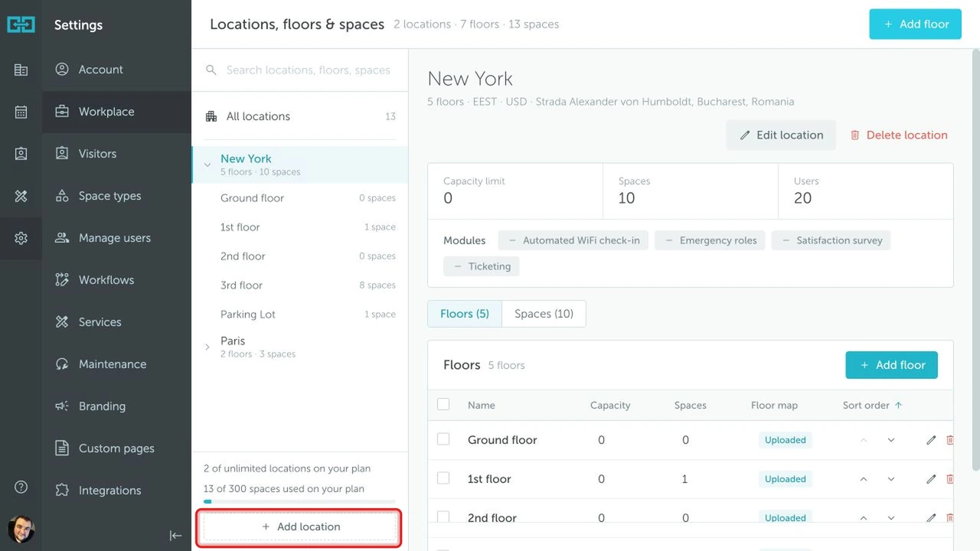Open the Manage users settings menu
Viewport: 980px width, 551px height.
click(116, 238)
